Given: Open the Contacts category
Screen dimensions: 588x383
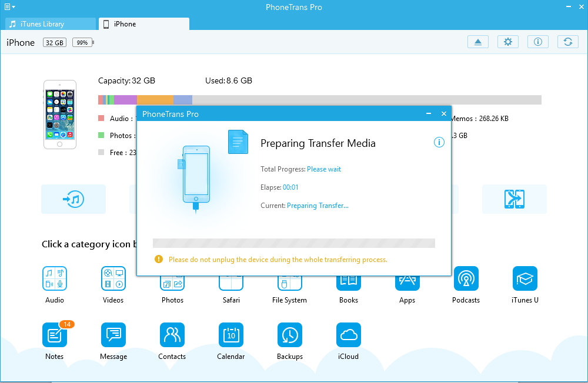Looking at the screenshot, I should click(x=172, y=335).
